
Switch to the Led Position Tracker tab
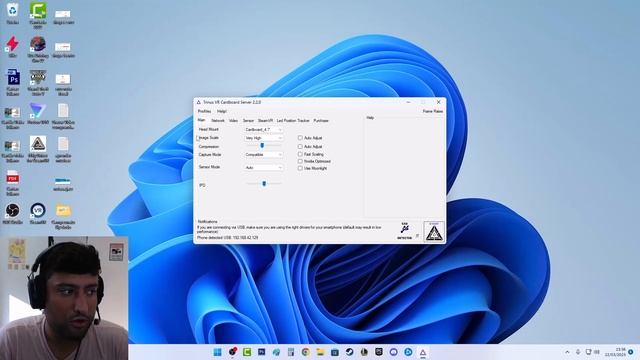tap(293, 120)
